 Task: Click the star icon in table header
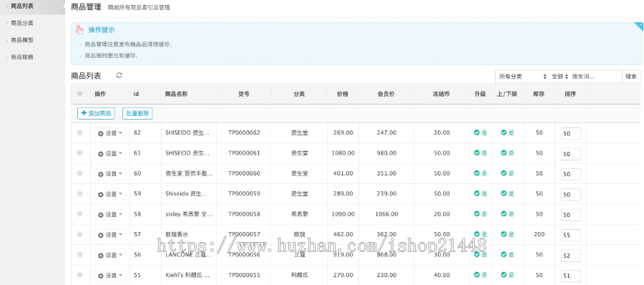(79, 94)
